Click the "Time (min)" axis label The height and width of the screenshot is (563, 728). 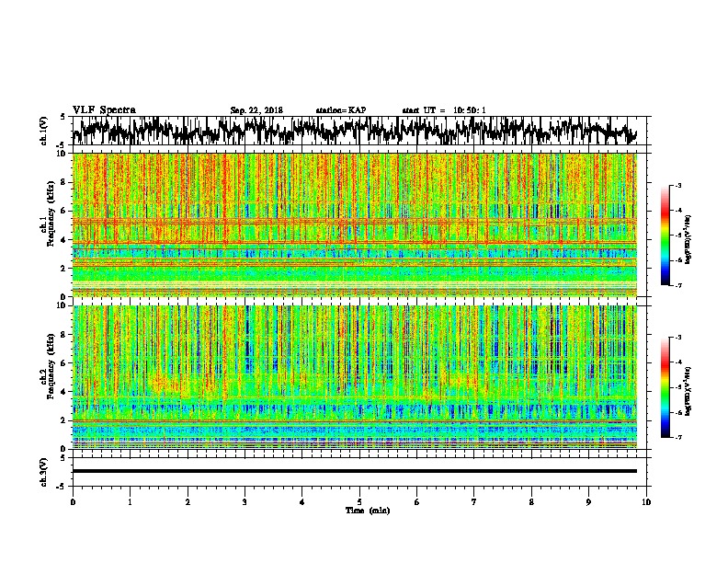coord(368,511)
